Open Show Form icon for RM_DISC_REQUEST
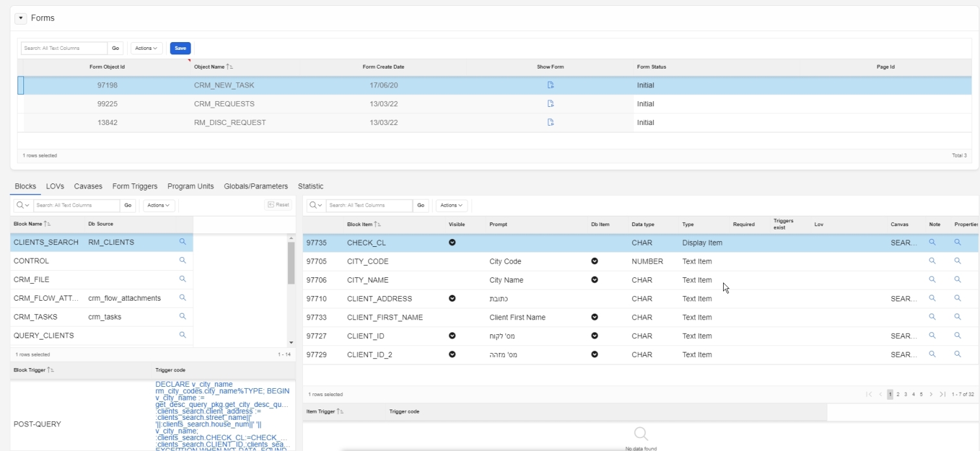Screen dimensions: 980x451 click(x=550, y=122)
